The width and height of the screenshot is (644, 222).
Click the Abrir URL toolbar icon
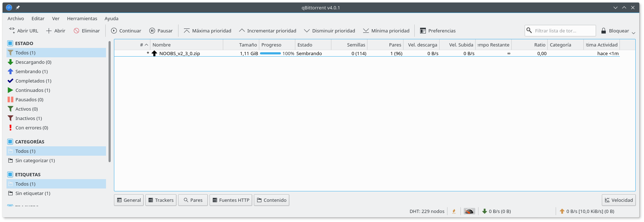point(12,31)
